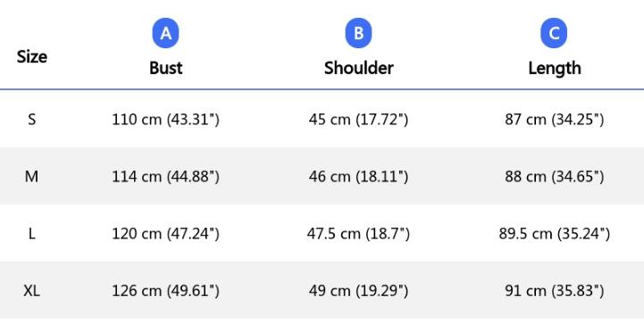Screen dimensions: 644x328
Task: Click the size L row label
Action: tap(31, 234)
